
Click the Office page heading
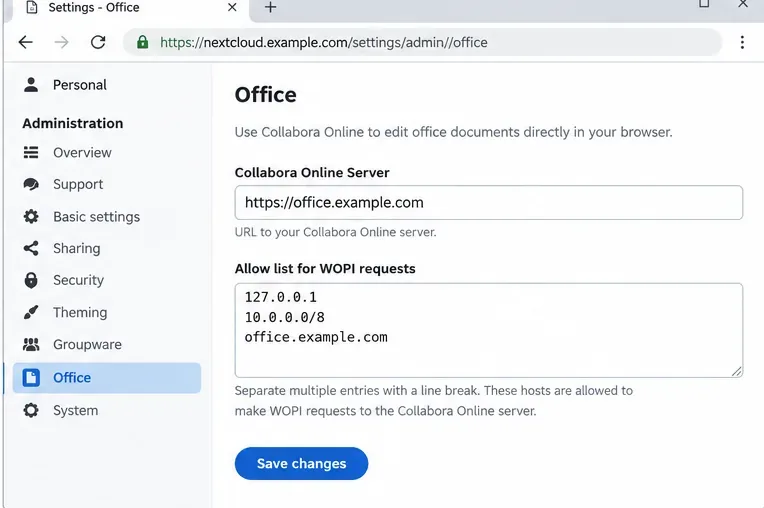click(x=266, y=94)
